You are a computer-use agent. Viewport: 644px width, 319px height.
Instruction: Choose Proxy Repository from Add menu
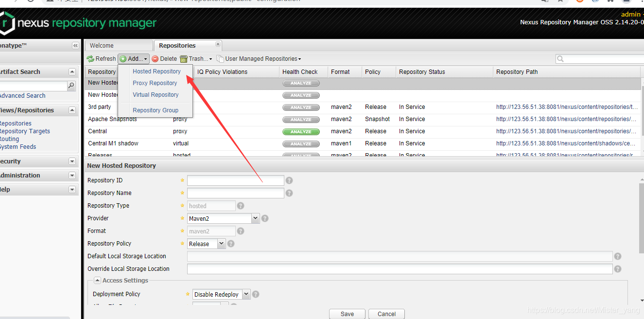(x=155, y=83)
